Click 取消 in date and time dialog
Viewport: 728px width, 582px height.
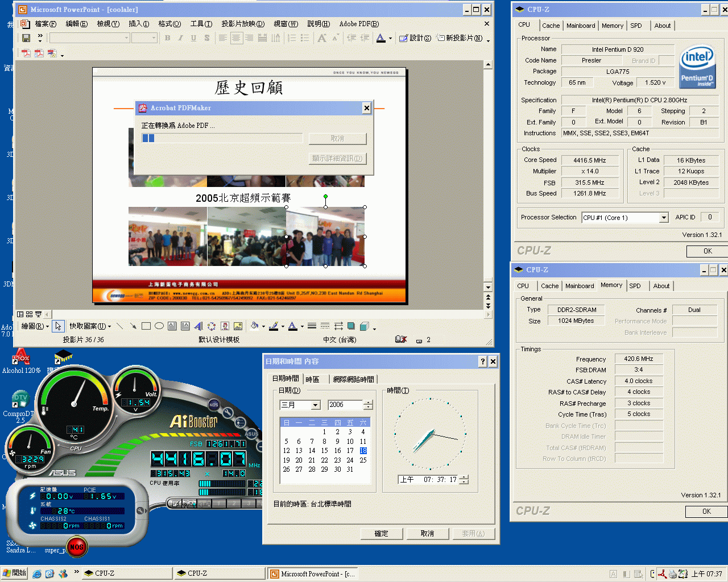tap(427, 534)
